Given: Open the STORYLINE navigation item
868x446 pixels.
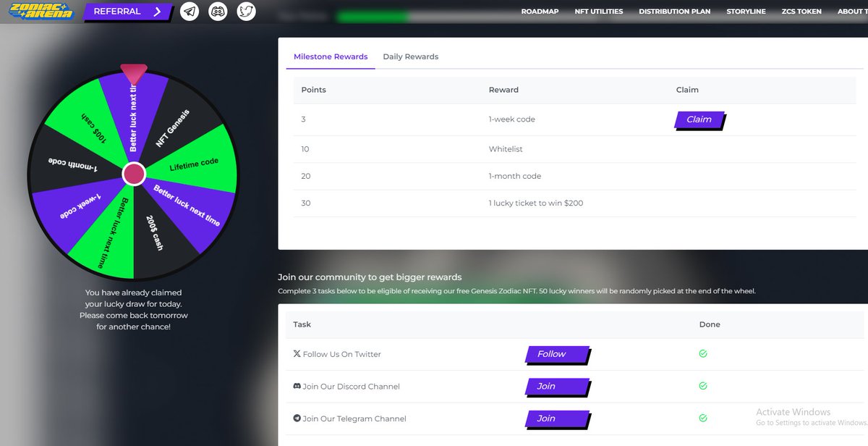Looking at the screenshot, I should coord(746,11).
